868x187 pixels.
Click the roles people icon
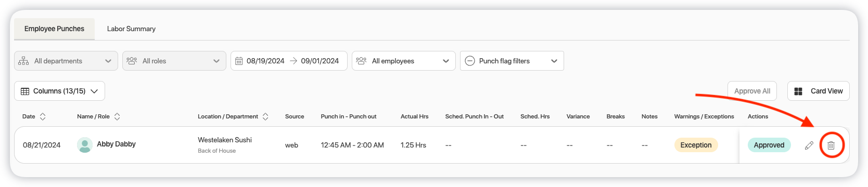[x=132, y=61]
